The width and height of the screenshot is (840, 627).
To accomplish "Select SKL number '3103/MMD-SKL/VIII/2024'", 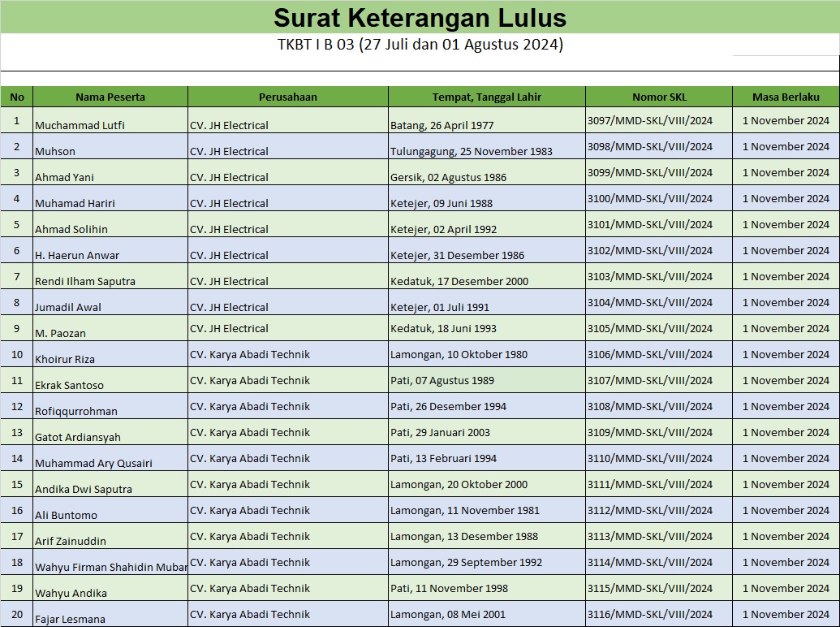I will click(659, 276).
